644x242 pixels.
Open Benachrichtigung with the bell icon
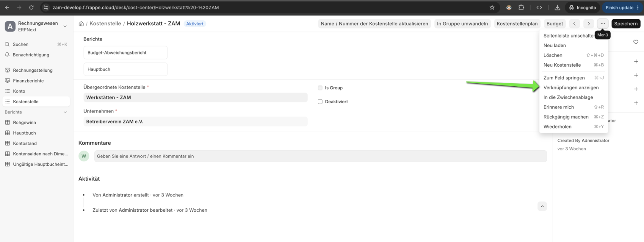tap(7, 55)
